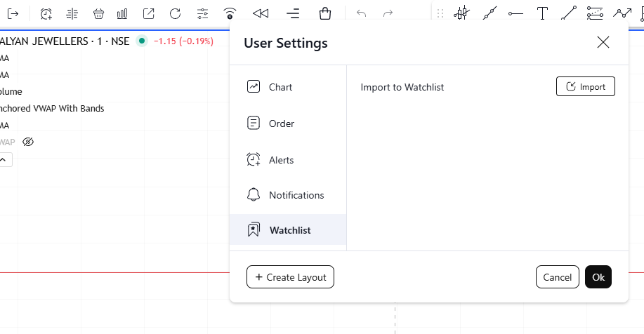The image size is (644, 334).
Task: Click the Volume indicator label
Action: (x=11, y=91)
